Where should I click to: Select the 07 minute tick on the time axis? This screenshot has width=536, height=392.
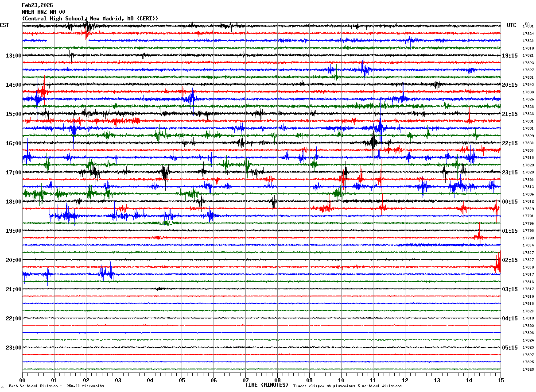tap(245, 380)
